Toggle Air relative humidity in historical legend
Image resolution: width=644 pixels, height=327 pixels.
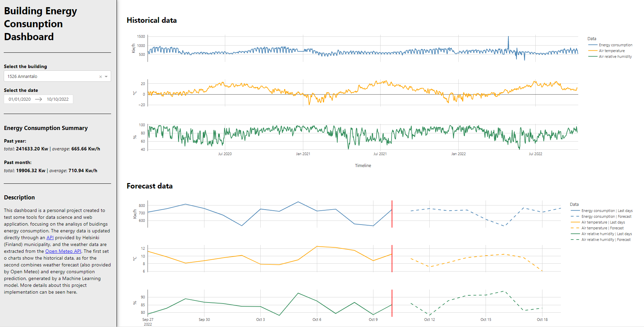click(x=610, y=56)
